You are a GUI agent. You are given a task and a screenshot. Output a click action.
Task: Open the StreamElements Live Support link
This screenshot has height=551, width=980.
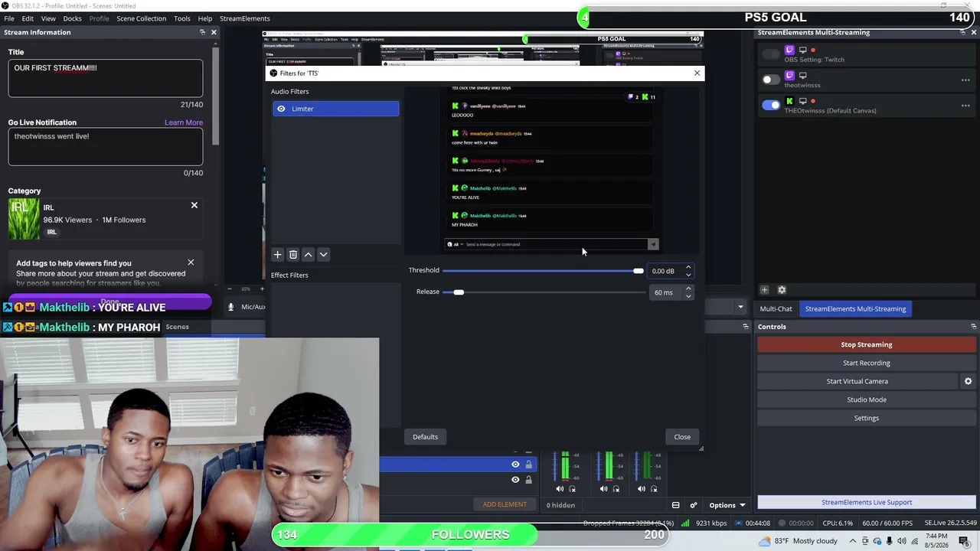click(x=867, y=503)
